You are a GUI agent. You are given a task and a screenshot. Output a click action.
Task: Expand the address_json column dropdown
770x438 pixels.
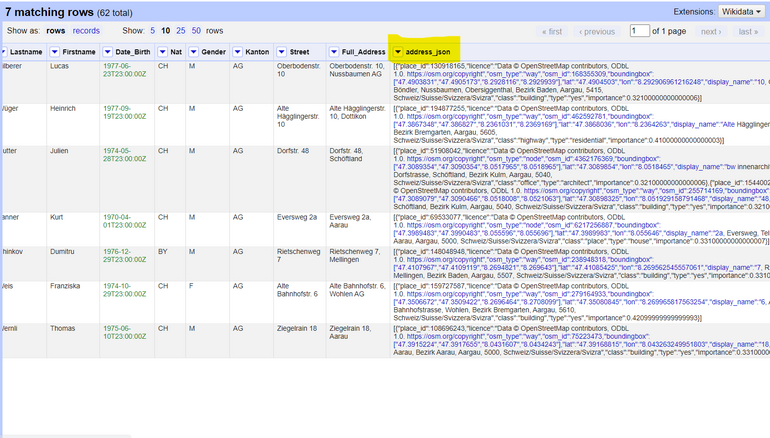[398, 50]
